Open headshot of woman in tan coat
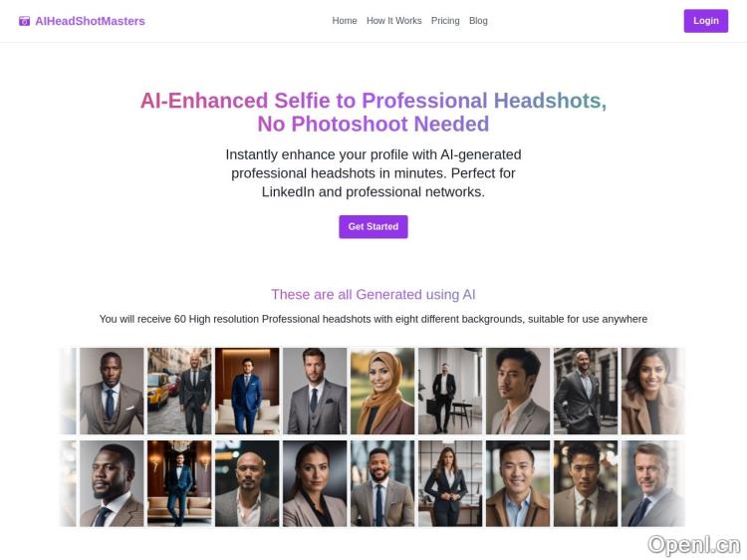The image size is (747, 560). point(653,391)
